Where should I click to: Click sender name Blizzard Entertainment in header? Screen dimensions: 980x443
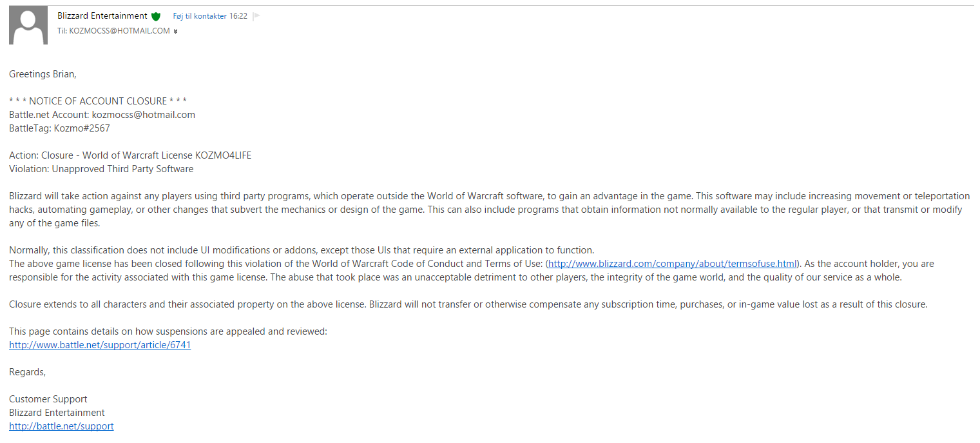102,15
